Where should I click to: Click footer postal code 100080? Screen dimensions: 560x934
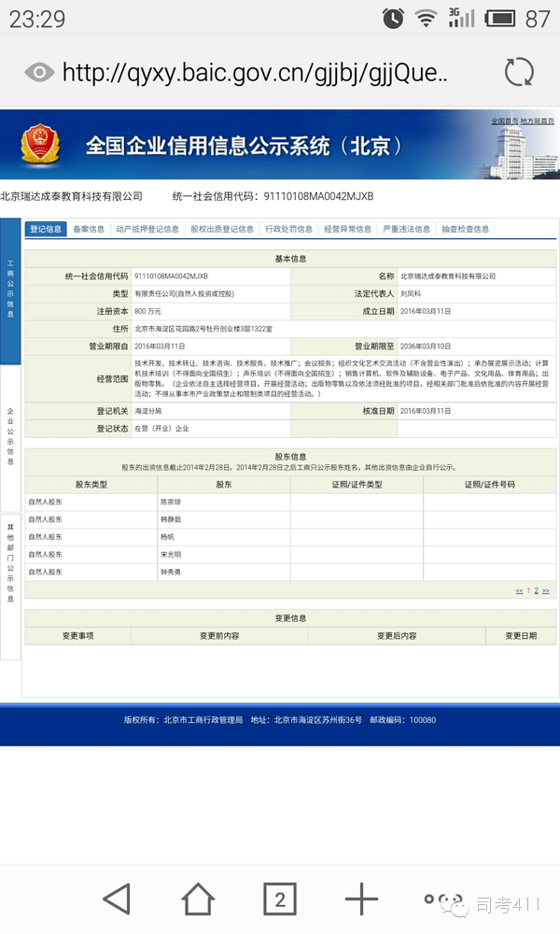pos(423,720)
